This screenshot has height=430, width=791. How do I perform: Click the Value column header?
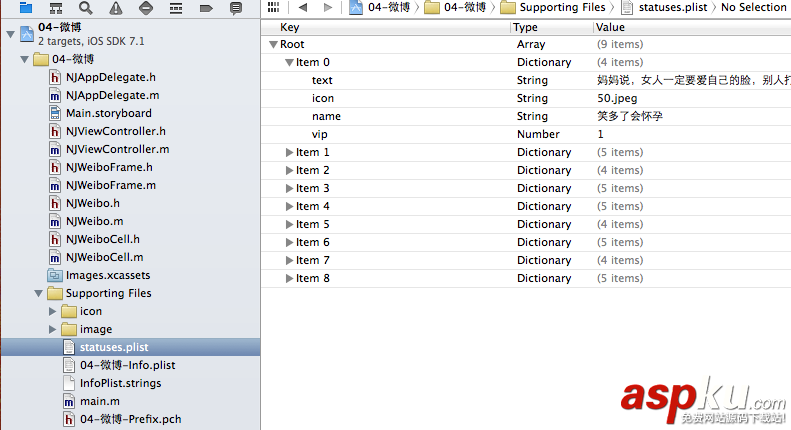(x=610, y=27)
